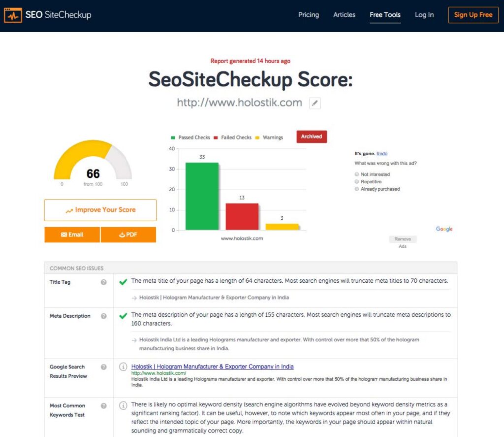Click yellow Warnings legend marker
504x437 pixels.
click(257, 138)
